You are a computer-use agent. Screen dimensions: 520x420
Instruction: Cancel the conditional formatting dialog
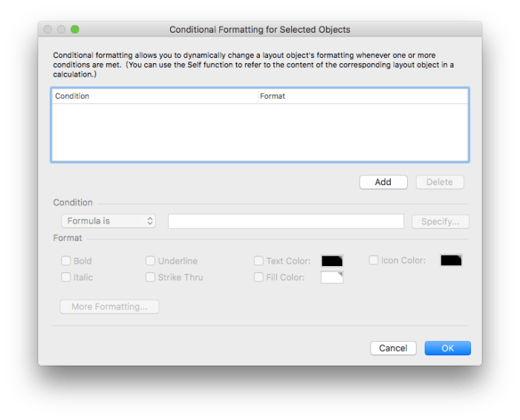pyautogui.click(x=393, y=348)
